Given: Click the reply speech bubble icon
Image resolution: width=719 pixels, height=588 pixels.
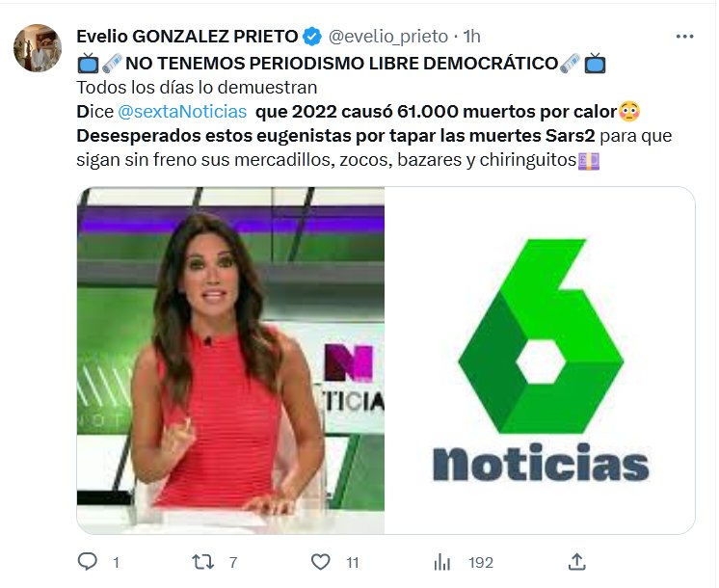Looking at the screenshot, I should pos(87,561).
